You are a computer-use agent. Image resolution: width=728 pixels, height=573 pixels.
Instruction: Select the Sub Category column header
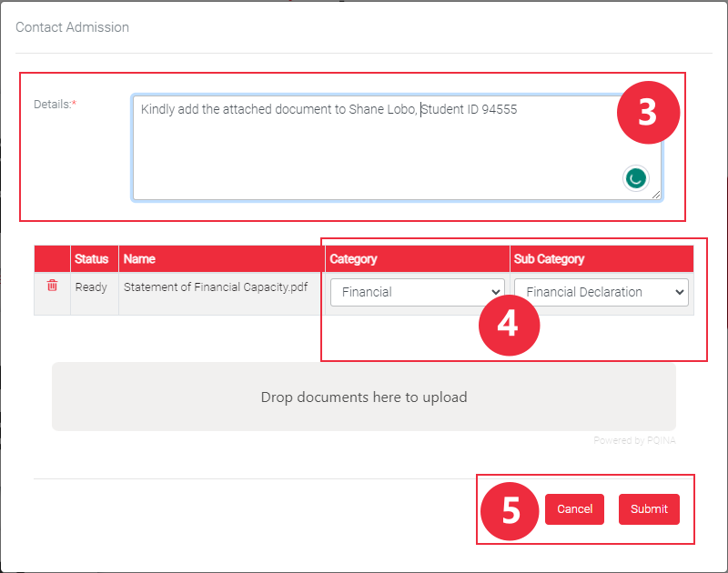coord(549,259)
